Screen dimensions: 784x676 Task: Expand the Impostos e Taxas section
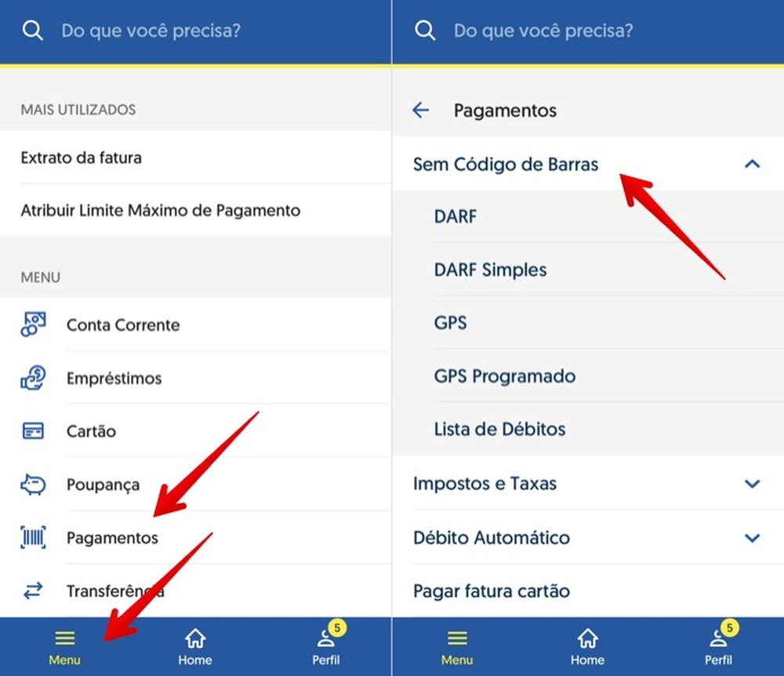tap(753, 484)
